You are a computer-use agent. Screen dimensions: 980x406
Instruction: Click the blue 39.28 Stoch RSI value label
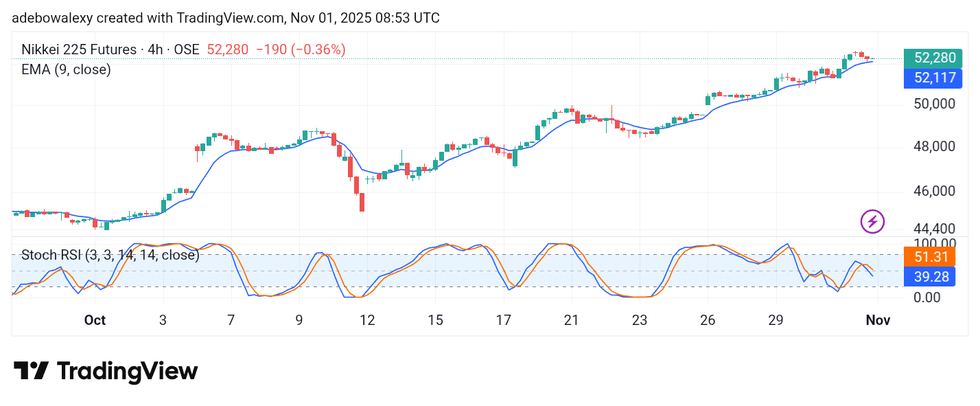coord(931,277)
